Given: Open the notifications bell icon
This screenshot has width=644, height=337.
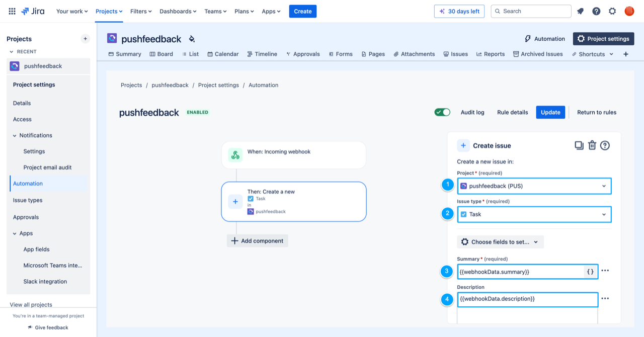Looking at the screenshot, I should click(x=580, y=11).
